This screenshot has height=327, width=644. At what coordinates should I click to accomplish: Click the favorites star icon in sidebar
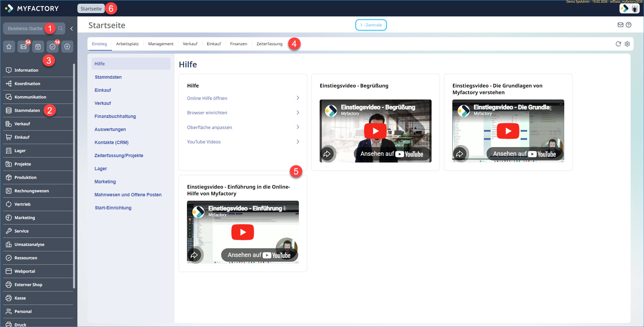[9, 47]
